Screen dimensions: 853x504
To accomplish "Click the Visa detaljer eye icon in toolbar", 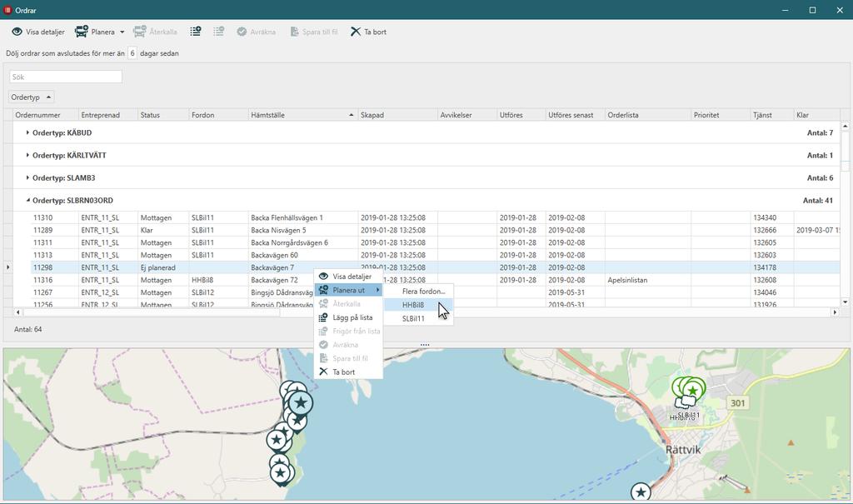I will click(17, 32).
